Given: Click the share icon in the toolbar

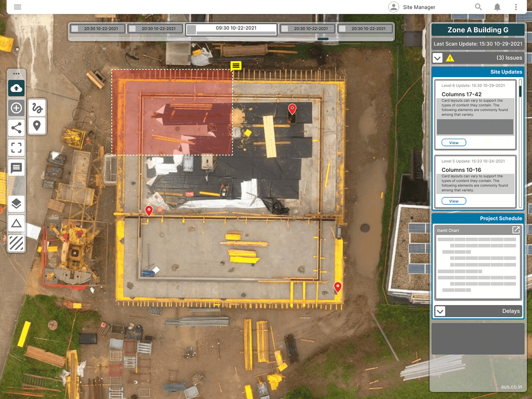Looking at the screenshot, I should tap(16, 128).
